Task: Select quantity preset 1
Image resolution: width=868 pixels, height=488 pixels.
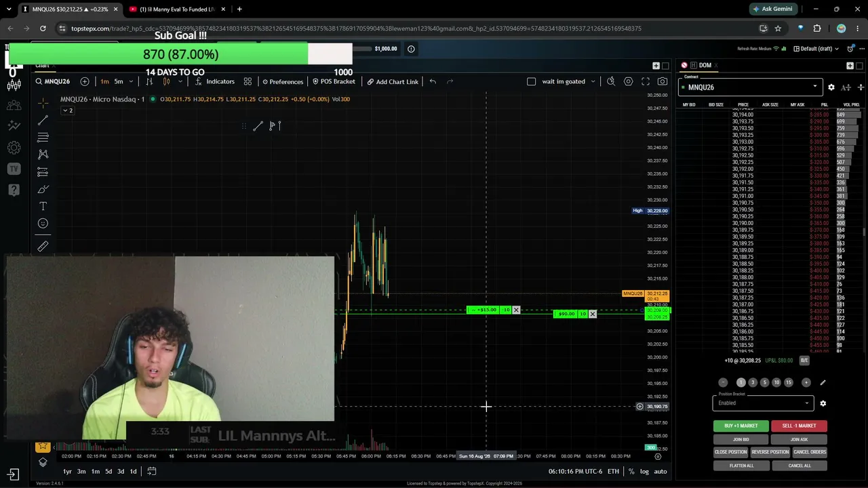Action: (x=741, y=383)
